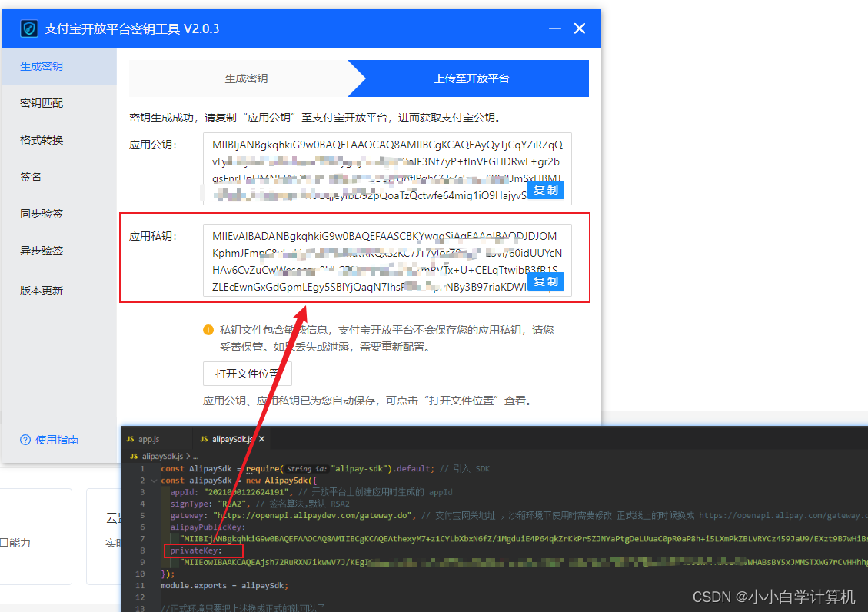Close the alipaySdk.js editor tab
Image resolution: width=868 pixels, height=612 pixels.
pyautogui.click(x=262, y=439)
